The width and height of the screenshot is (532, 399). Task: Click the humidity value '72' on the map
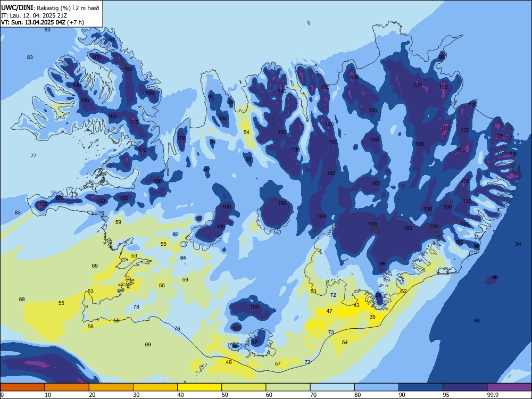[x=333, y=295]
